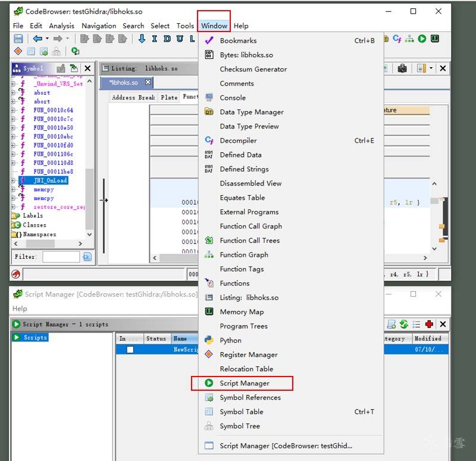Screen dimensions: 476x461
Task: Close the Script Manager panel with X icon
Action: pos(443,324)
